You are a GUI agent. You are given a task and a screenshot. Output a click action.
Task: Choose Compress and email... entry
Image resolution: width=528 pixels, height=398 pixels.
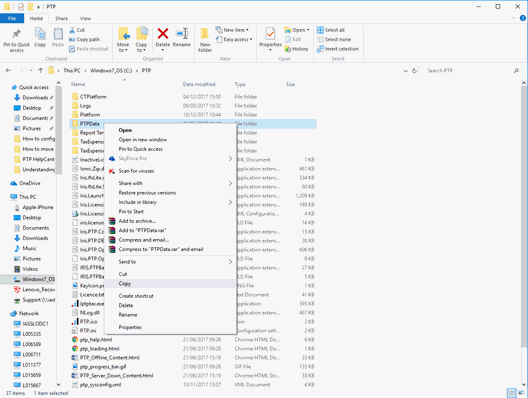click(x=169, y=240)
